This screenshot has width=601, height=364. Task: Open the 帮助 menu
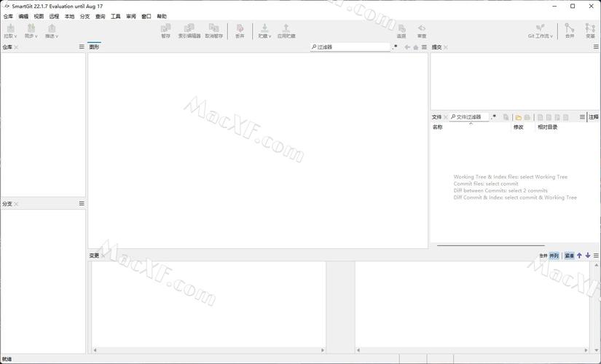[162, 17]
